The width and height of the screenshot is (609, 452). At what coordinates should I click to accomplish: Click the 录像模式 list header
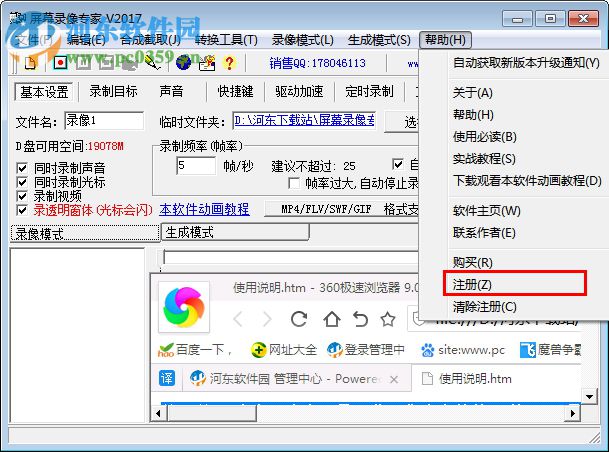(85, 233)
